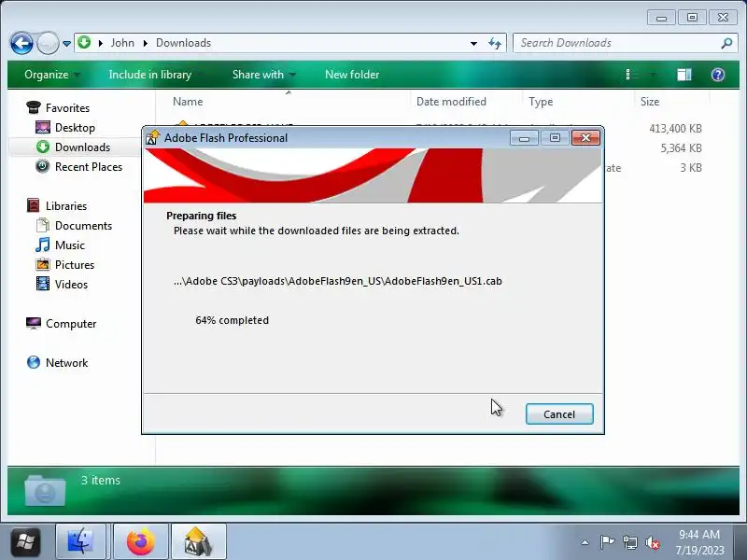The image size is (747, 560).
Task: Click the green Downloads icon in address bar
Action: (84, 42)
